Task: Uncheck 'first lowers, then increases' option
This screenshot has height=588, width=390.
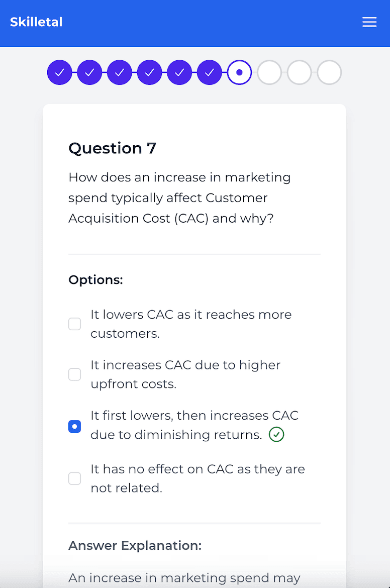Action: coord(74,427)
